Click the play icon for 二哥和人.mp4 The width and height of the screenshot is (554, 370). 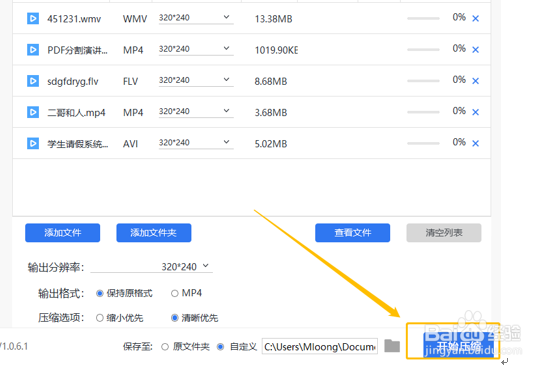point(33,112)
